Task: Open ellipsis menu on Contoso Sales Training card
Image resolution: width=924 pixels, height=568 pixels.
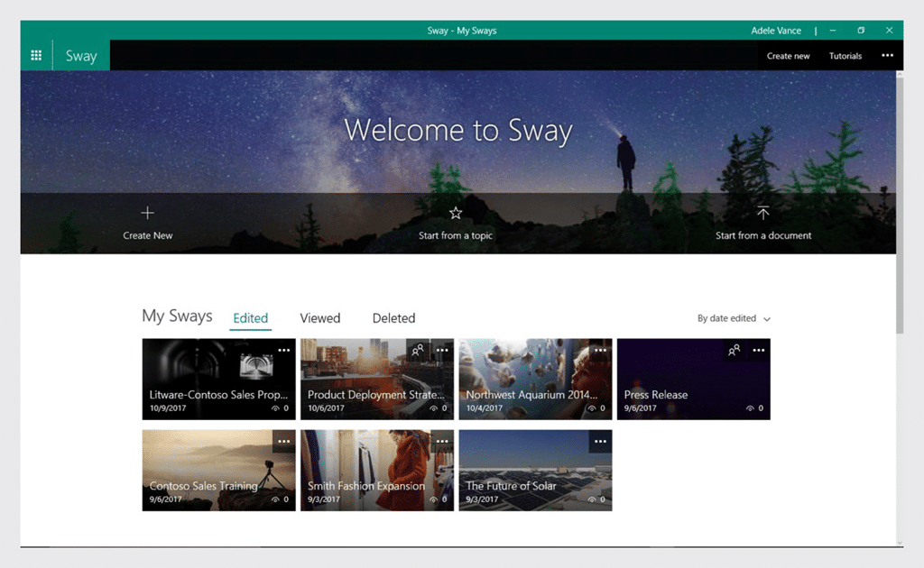Action: (x=284, y=442)
